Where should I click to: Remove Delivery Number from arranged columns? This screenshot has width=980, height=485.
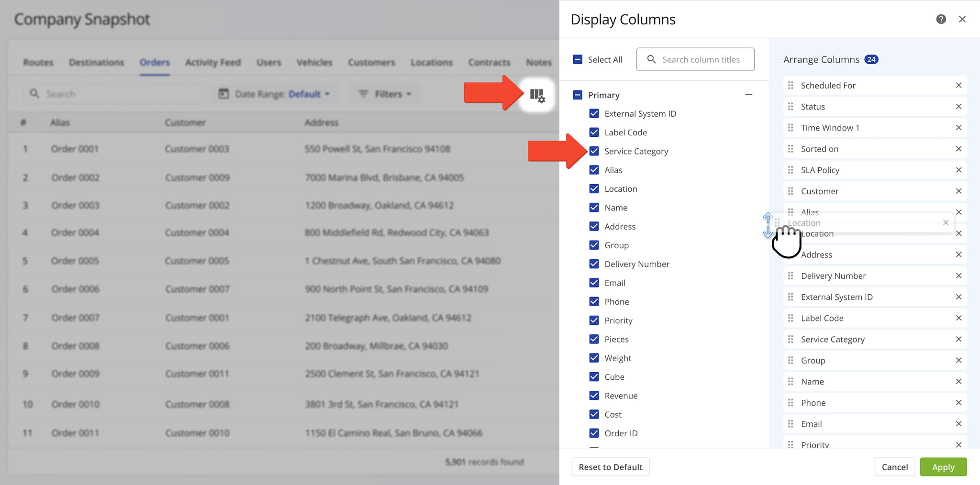pos(958,276)
